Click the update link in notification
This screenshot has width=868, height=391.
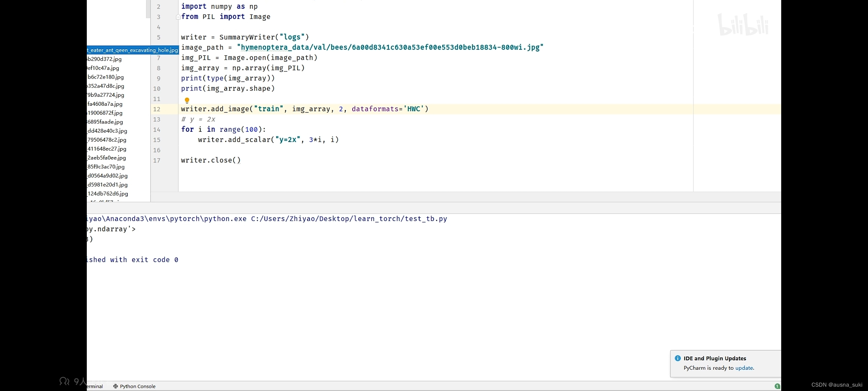(744, 368)
